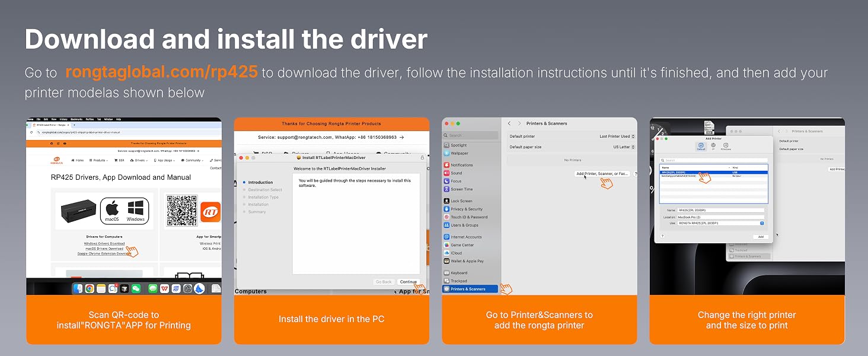Click help button in Add Printer dialog
The width and height of the screenshot is (868, 356).
pos(662,236)
